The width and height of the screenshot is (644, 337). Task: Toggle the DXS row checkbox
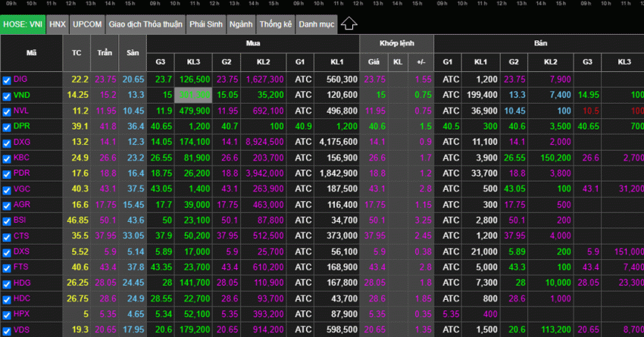click(7, 252)
